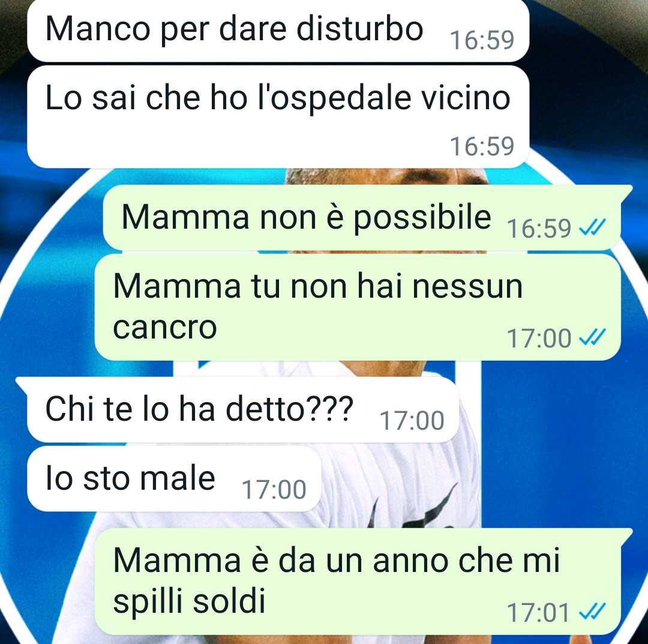Tap the 'Manco per dare disturbo' message

[x=278, y=31]
